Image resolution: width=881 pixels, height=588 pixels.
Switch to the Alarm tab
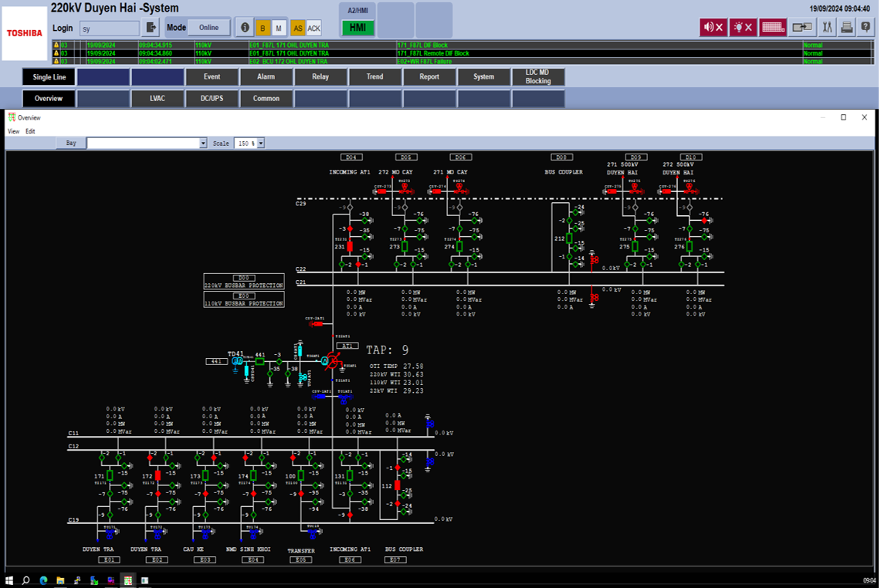266,77
